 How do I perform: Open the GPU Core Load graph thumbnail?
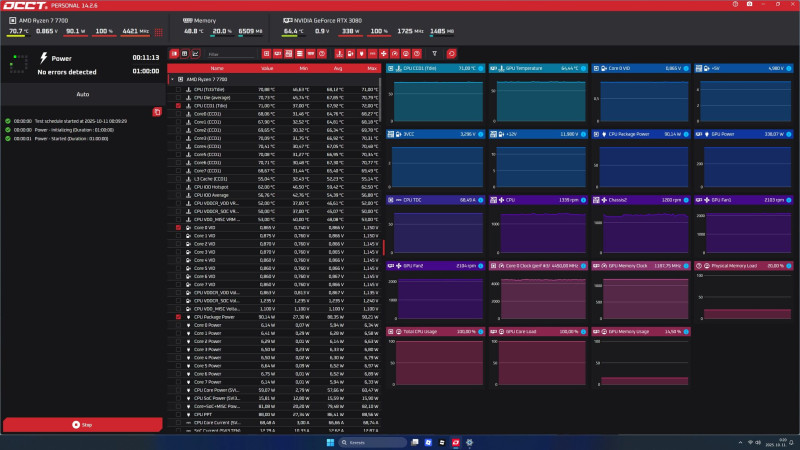(x=538, y=362)
